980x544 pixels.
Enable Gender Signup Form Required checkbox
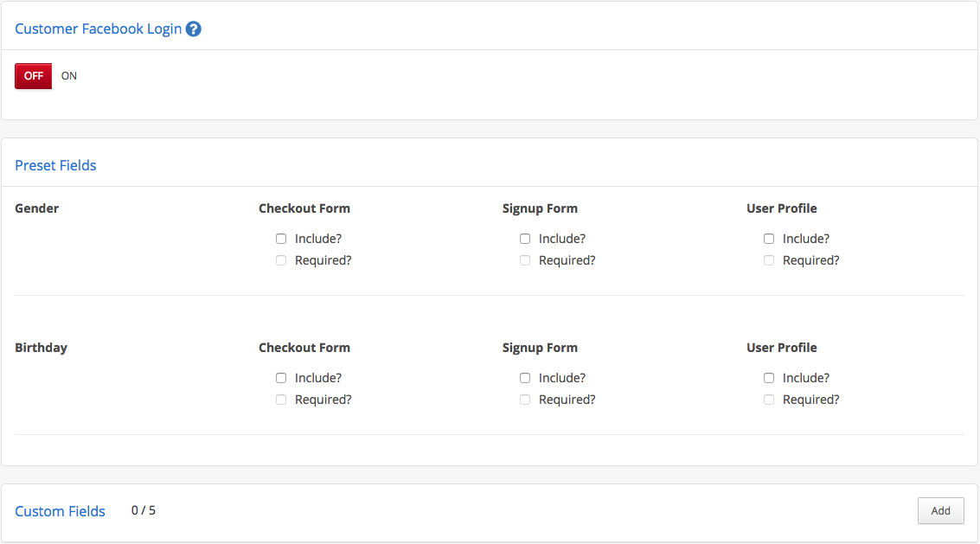tap(525, 260)
